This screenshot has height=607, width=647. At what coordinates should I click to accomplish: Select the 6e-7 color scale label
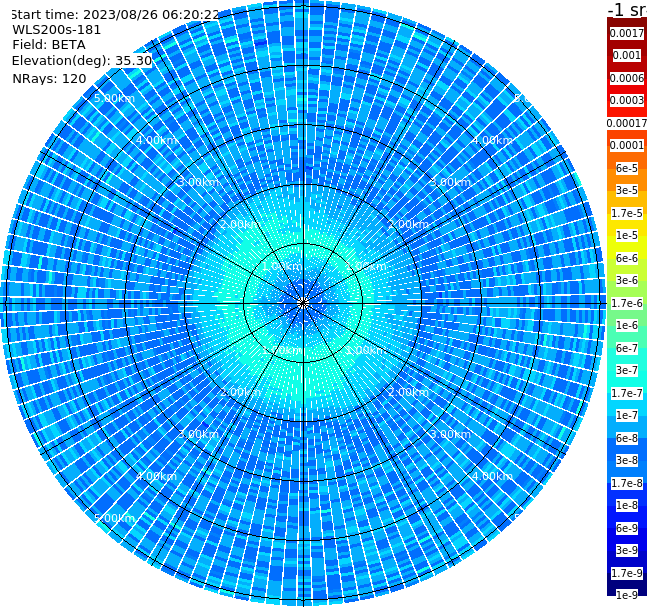(x=627, y=348)
